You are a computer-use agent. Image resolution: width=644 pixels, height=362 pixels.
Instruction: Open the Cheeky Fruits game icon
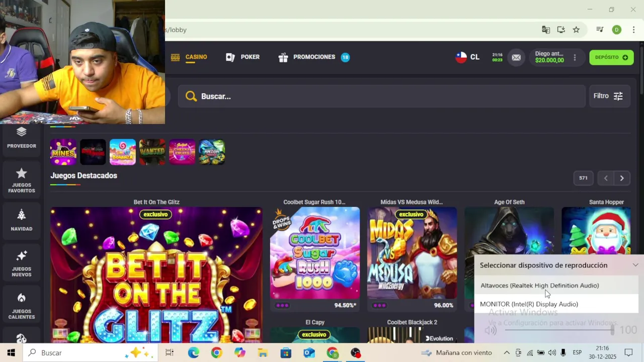(182, 152)
